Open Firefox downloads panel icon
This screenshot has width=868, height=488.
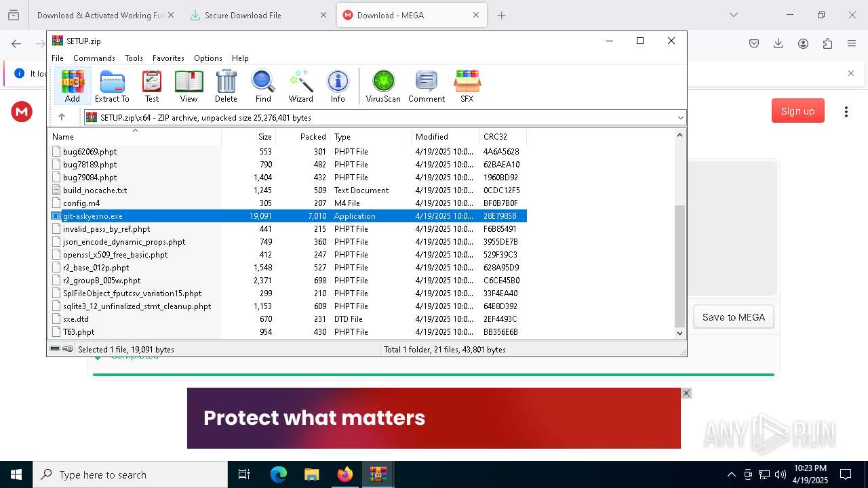778,43
